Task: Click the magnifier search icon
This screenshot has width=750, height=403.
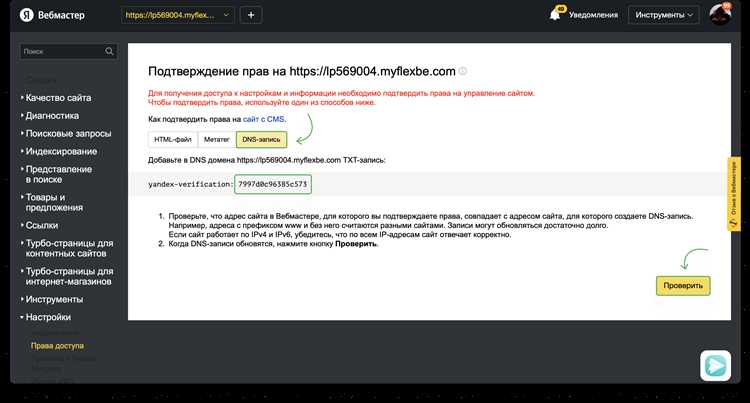Action: (110, 51)
